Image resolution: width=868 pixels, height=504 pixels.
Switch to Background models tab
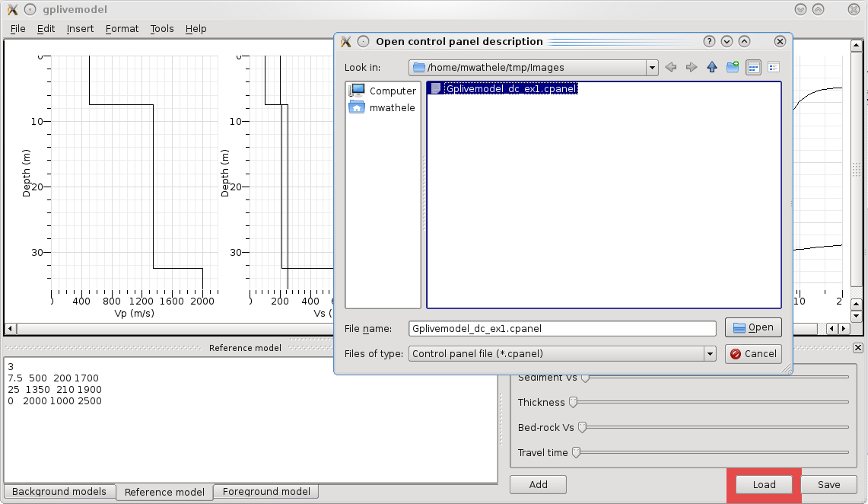pyautogui.click(x=59, y=492)
